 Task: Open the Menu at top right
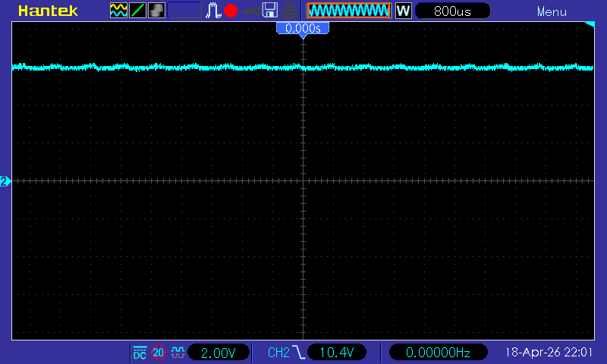click(x=551, y=11)
